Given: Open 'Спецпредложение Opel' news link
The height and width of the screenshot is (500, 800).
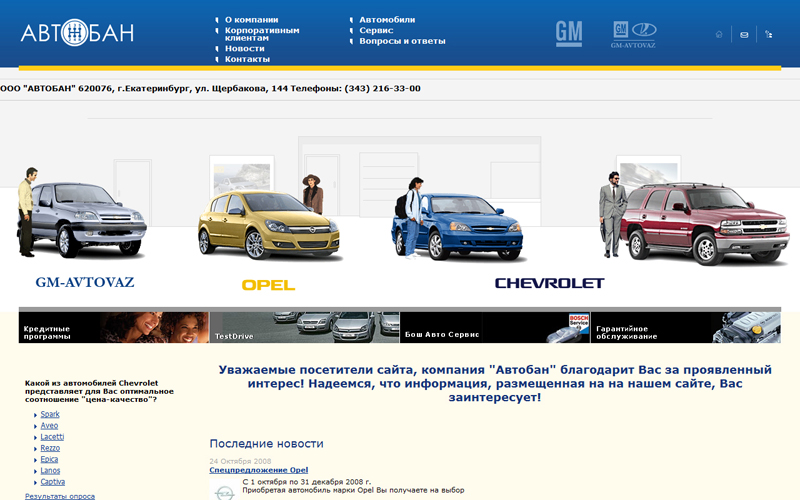Looking at the screenshot, I should 258,470.
